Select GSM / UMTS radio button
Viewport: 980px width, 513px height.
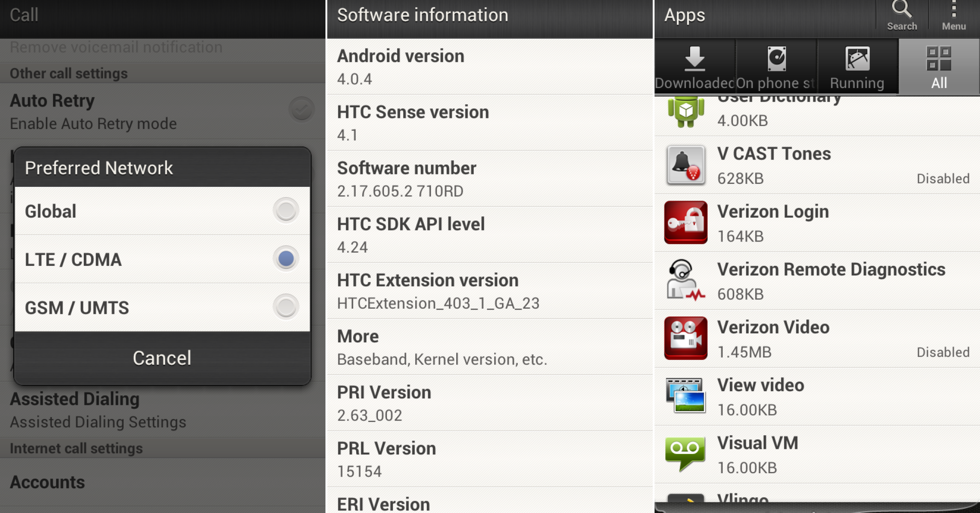pos(286,307)
